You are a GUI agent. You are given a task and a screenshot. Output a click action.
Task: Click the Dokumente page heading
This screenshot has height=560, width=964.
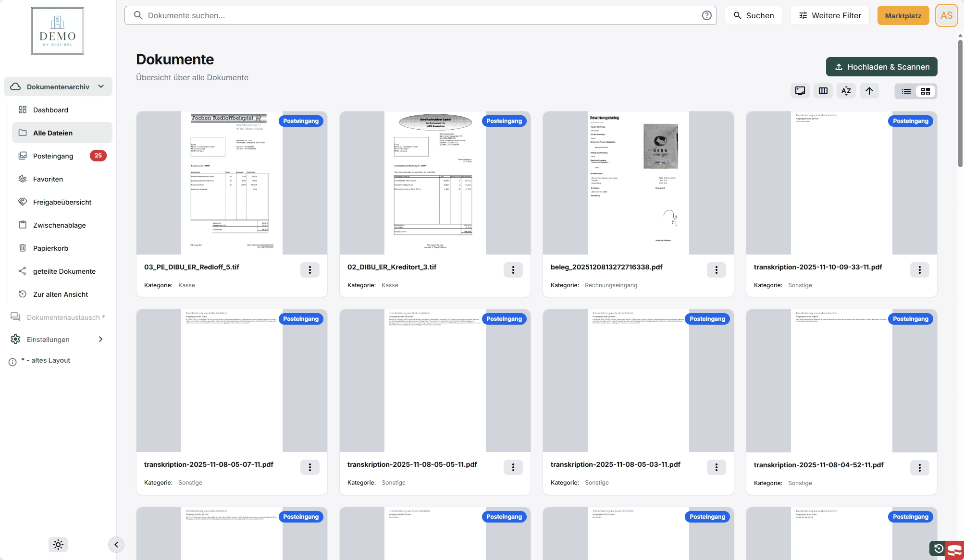pos(175,59)
